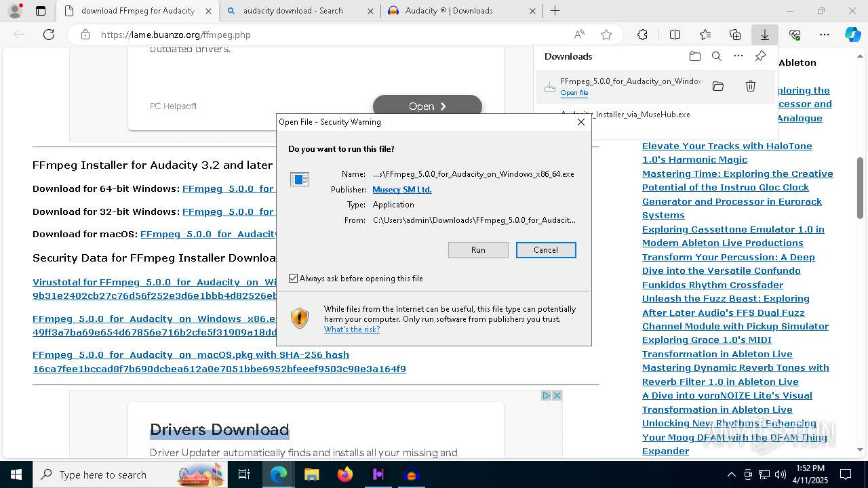Toggle split screen view icon
The height and width of the screenshot is (488, 868).
click(675, 35)
